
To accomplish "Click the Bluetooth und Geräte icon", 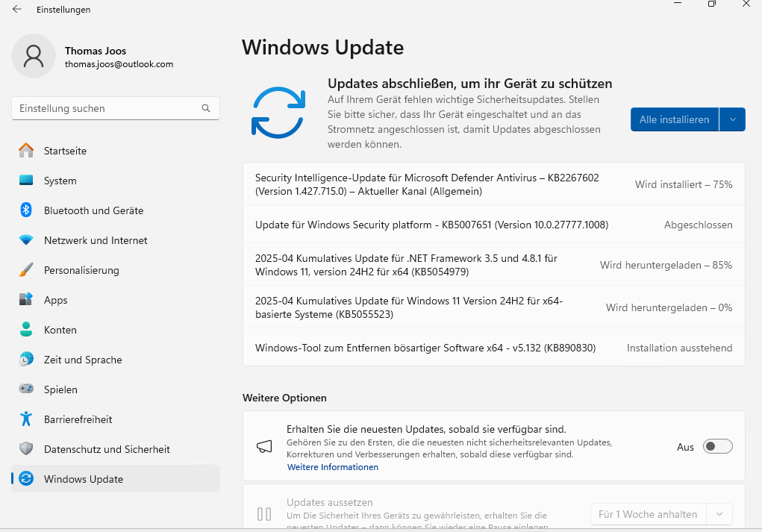I will [x=26, y=210].
